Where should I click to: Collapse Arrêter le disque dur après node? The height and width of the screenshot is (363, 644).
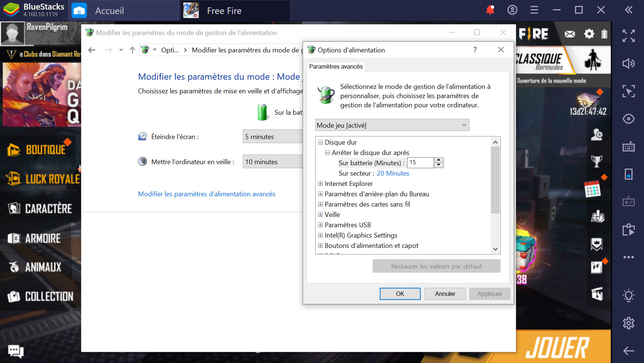(327, 153)
